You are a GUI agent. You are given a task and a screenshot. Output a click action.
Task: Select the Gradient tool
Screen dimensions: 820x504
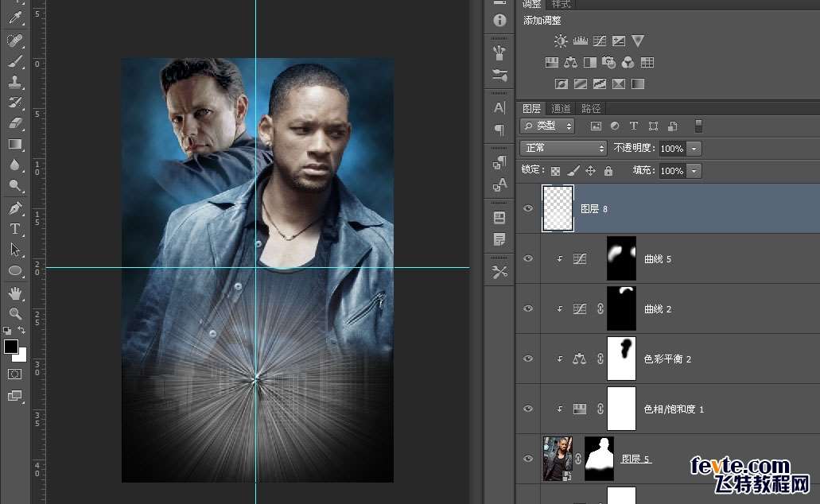pyautogui.click(x=15, y=144)
